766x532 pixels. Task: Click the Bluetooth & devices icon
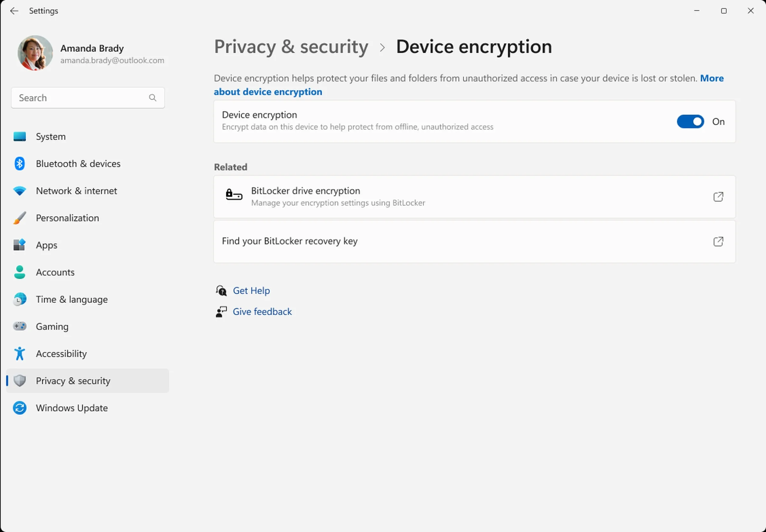(20, 163)
